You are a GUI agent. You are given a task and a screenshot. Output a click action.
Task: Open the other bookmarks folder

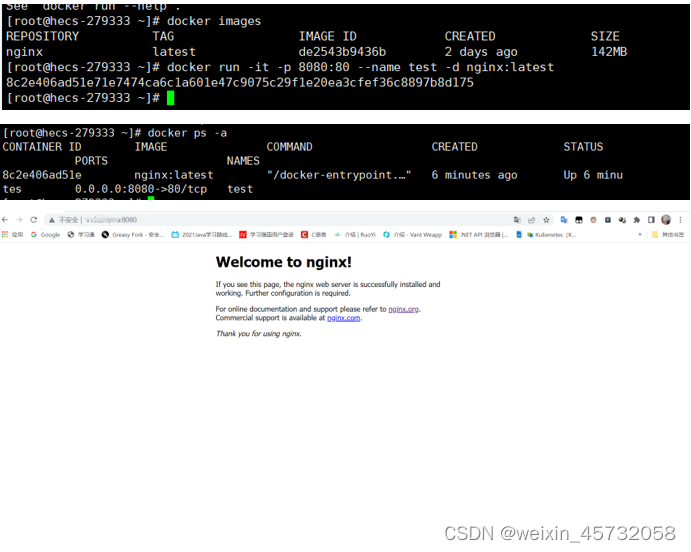668,235
